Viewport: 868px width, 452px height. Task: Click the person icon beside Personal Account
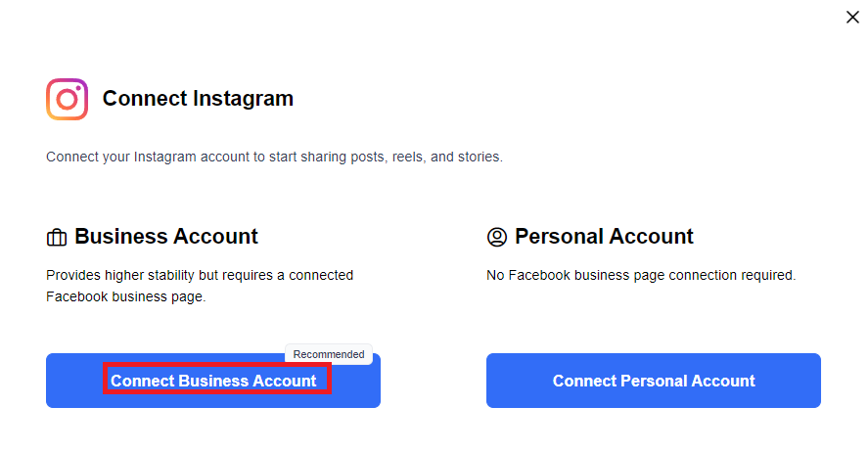click(x=497, y=238)
